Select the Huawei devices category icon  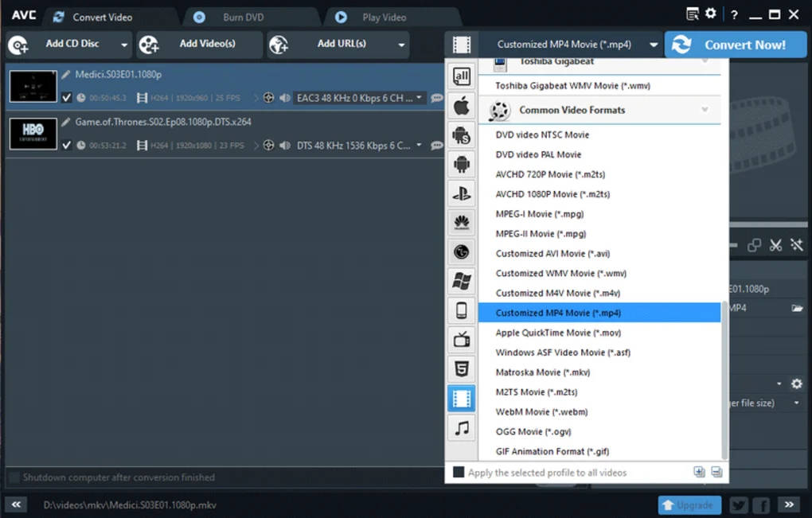click(x=462, y=223)
